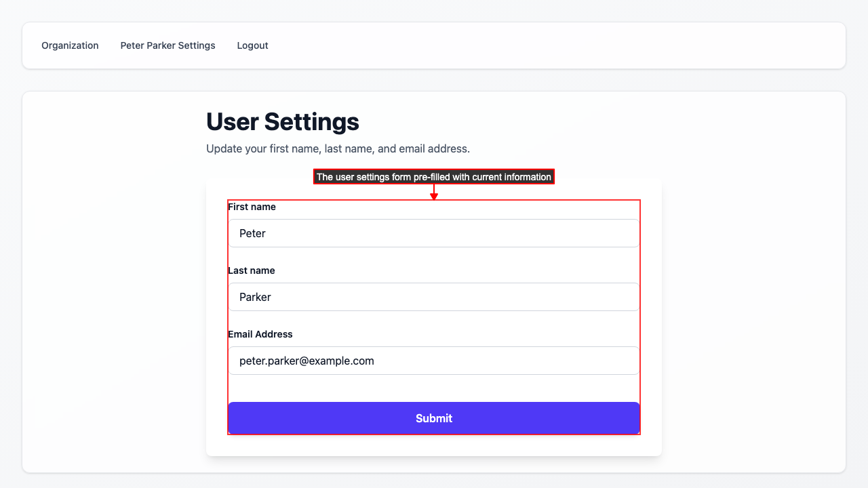Select the Last name input box
The width and height of the screenshot is (868, 488).
tap(434, 297)
